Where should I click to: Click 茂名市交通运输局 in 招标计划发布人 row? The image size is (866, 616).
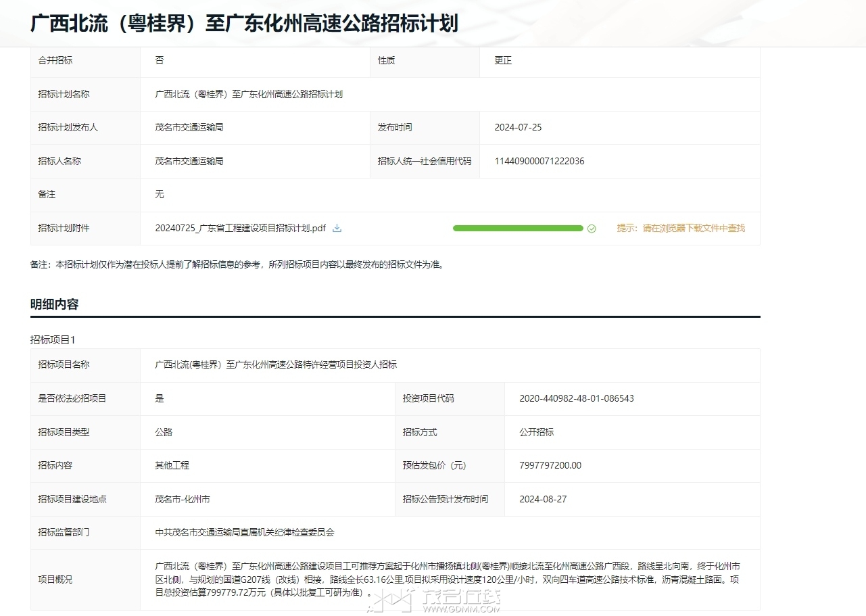point(189,127)
